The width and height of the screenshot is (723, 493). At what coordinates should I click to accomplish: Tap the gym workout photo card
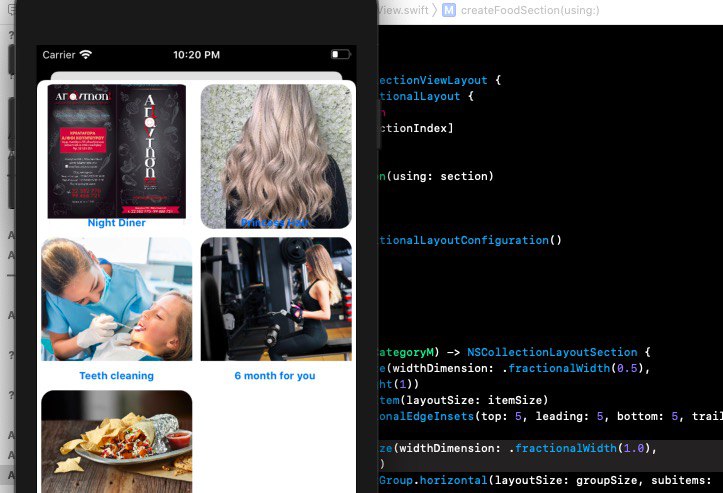(276, 299)
